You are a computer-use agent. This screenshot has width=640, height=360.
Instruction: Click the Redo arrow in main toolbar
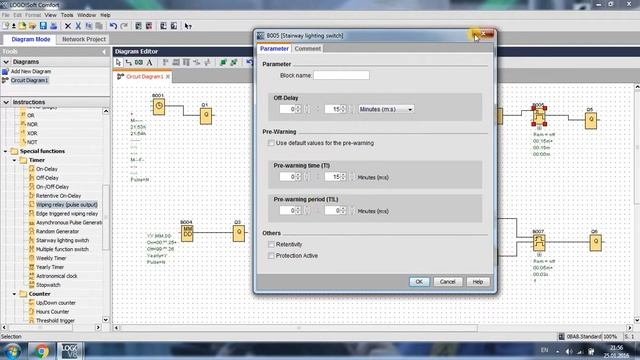pyautogui.click(x=124, y=26)
